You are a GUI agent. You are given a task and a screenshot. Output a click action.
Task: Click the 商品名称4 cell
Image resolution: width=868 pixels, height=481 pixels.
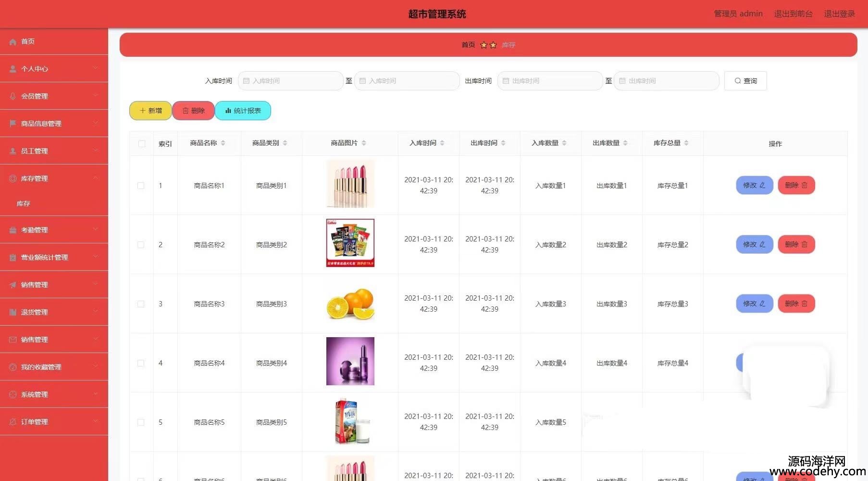209,363
